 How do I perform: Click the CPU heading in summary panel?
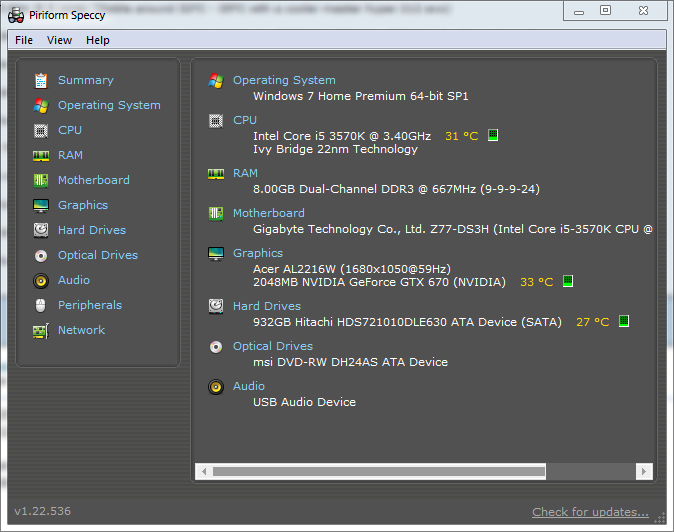tap(245, 120)
